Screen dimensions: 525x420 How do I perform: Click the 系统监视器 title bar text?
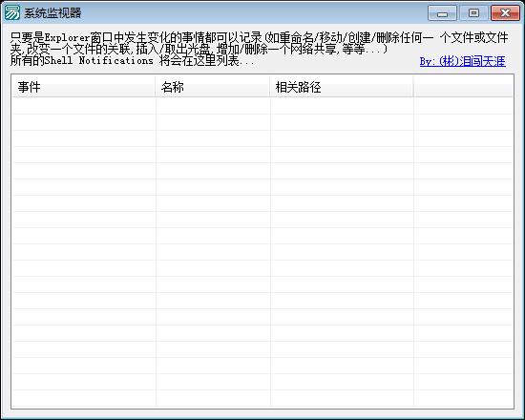point(52,13)
